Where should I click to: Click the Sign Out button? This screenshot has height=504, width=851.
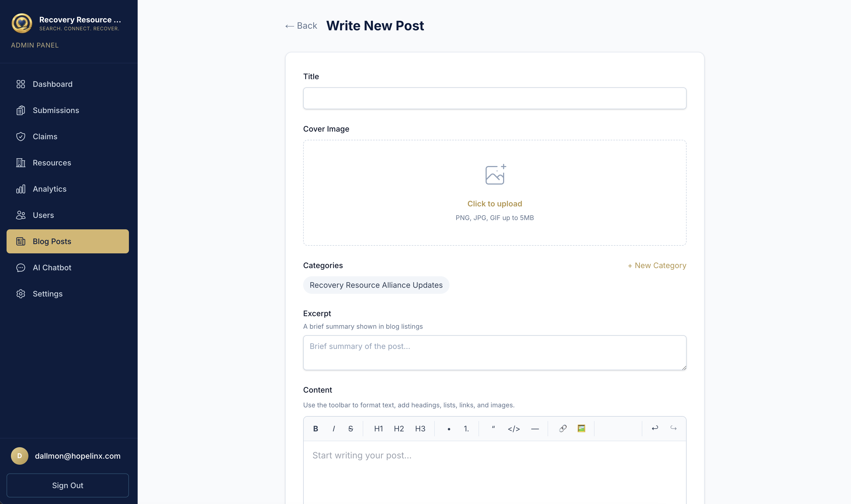(x=67, y=485)
